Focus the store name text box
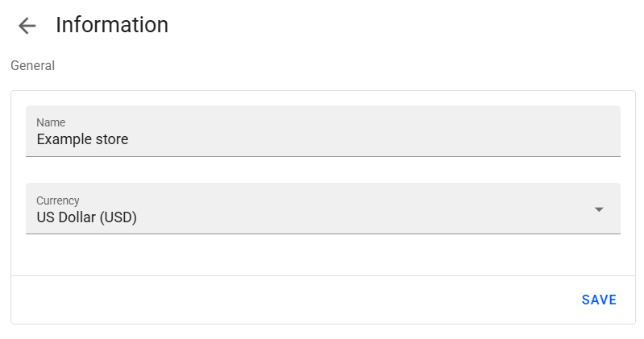This screenshot has width=644, height=339. 322,139
